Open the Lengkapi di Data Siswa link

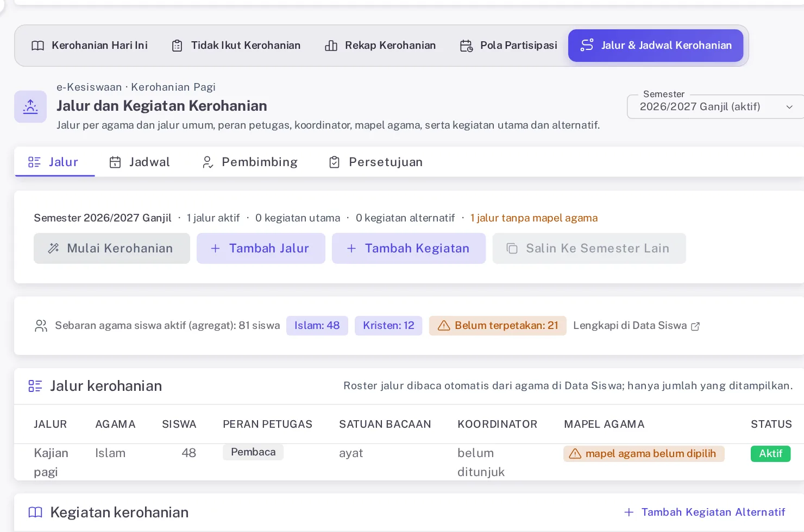636,326
